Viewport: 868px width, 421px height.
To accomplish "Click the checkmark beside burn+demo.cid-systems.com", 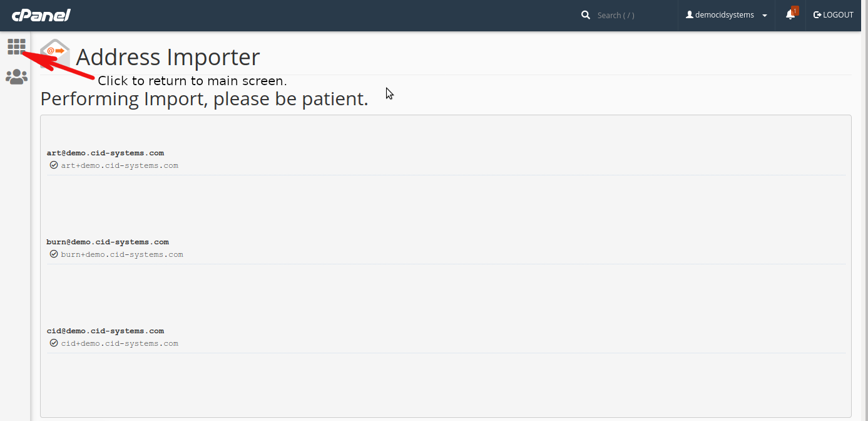I will click(54, 254).
